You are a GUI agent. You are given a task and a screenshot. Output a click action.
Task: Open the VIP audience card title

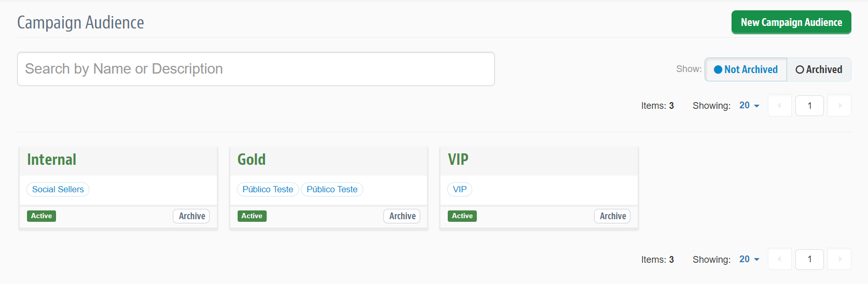(458, 160)
